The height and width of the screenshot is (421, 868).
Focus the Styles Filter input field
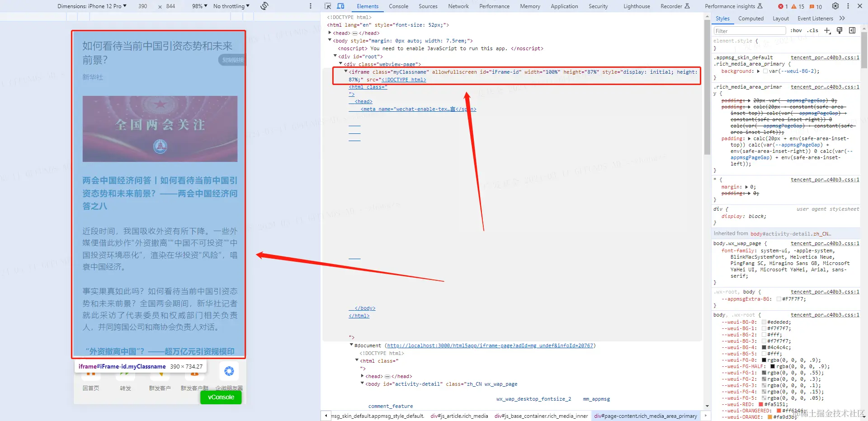[x=750, y=31]
